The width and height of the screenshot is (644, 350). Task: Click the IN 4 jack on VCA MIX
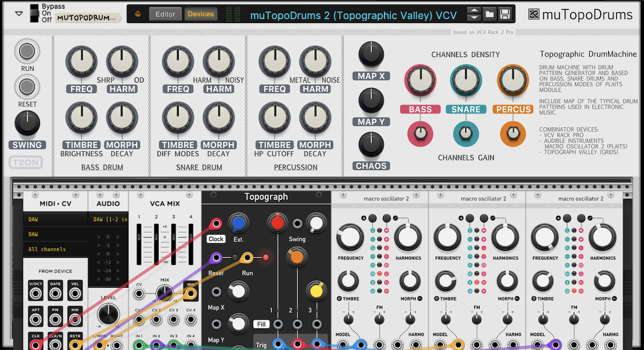(x=191, y=345)
